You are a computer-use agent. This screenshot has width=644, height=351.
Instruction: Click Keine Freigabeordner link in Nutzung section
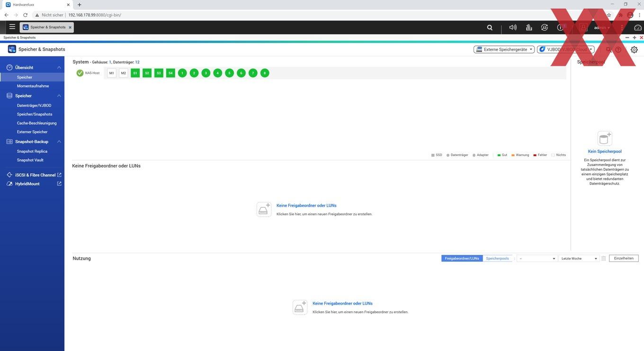(342, 303)
